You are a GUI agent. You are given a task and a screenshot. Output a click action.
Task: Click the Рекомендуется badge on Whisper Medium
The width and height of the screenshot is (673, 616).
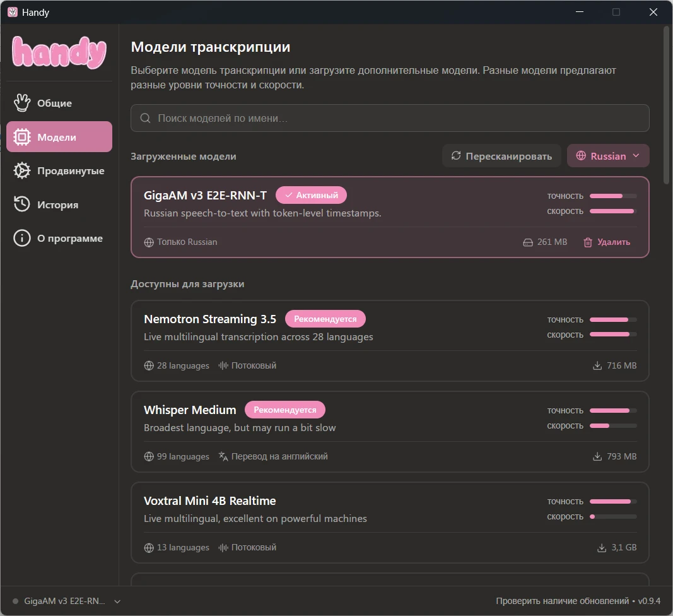tap(285, 410)
